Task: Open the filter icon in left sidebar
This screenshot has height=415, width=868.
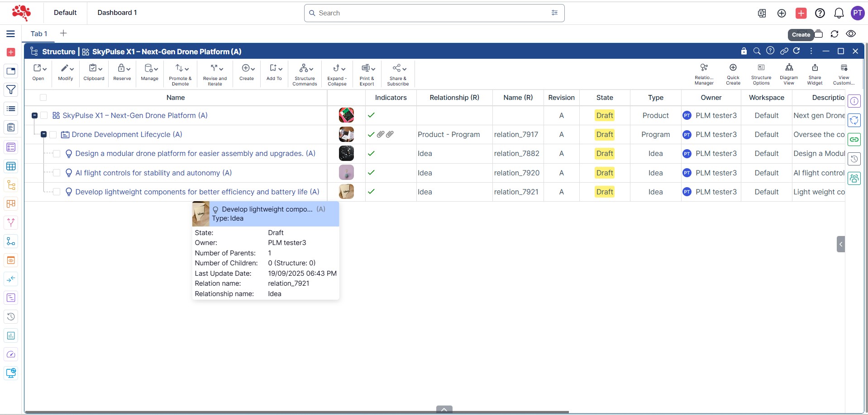Action: (11, 90)
